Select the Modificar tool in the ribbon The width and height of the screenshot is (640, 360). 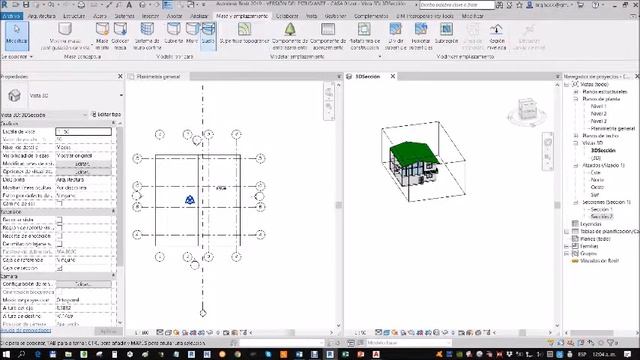tap(17, 36)
